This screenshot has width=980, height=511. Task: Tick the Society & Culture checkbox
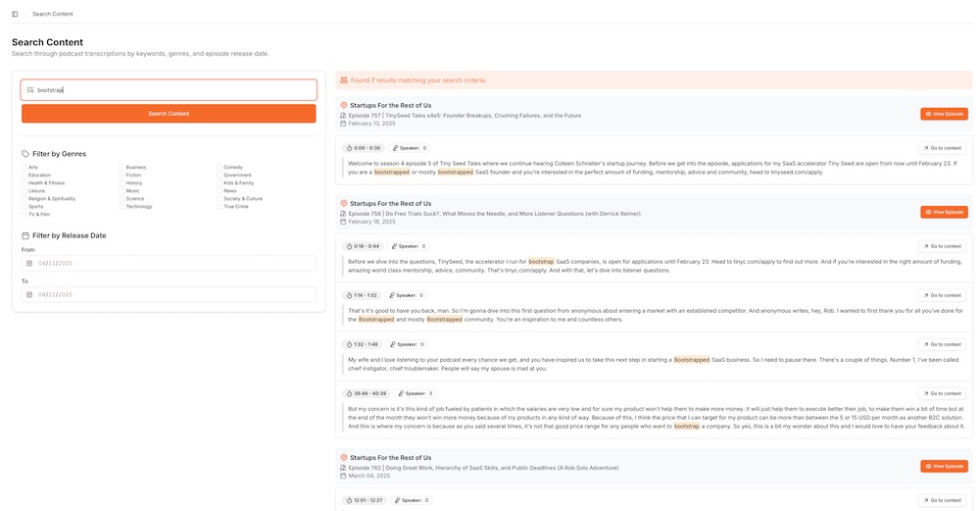(x=220, y=199)
